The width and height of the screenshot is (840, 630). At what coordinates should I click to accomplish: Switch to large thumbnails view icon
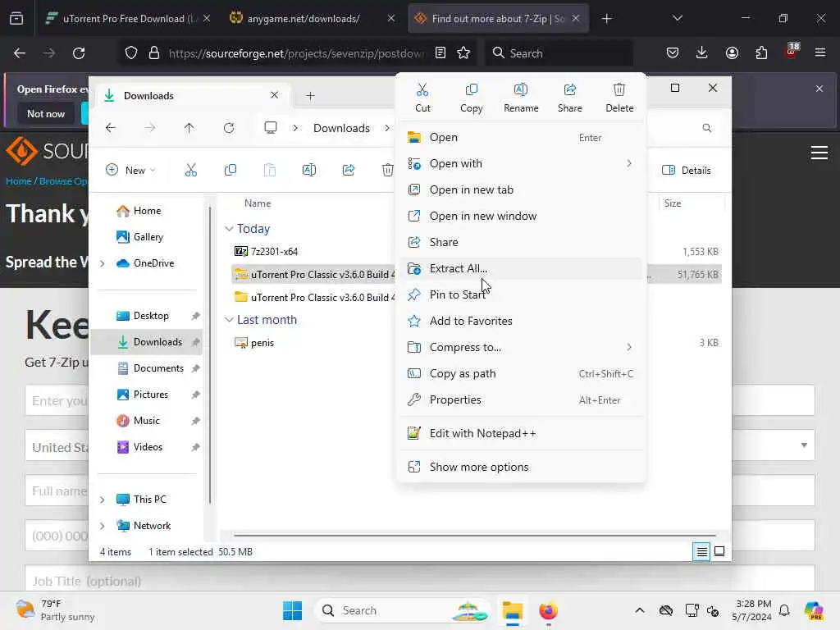click(x=719, y=551)
